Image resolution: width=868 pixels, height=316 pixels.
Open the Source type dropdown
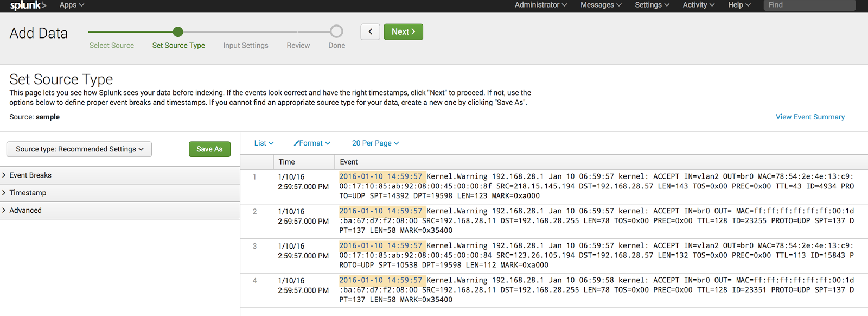click(79, 149)
